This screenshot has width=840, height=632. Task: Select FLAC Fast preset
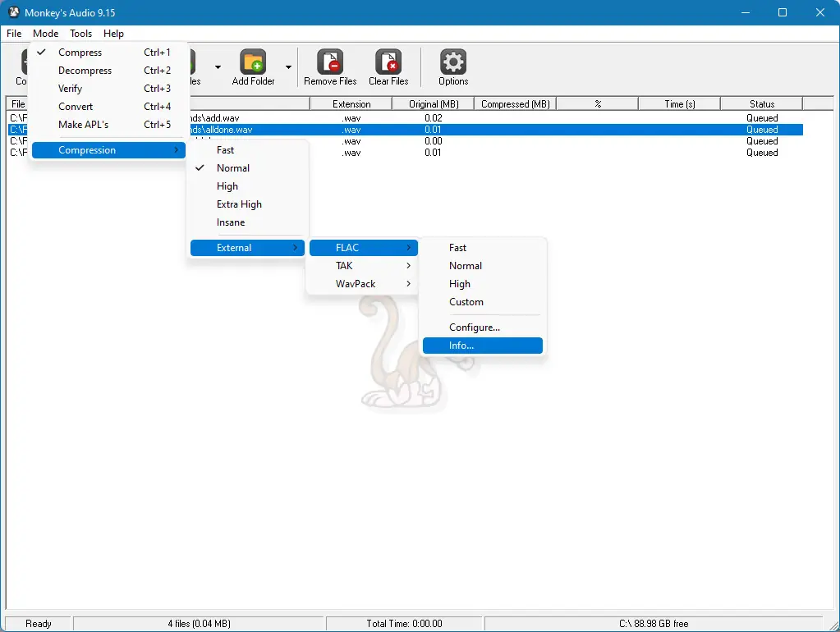pos(483,247)
